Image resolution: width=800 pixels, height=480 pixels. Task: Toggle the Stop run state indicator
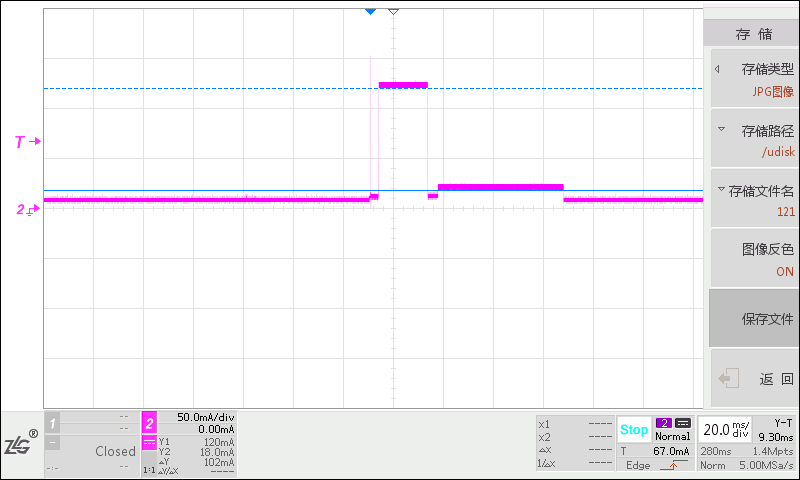633,430
